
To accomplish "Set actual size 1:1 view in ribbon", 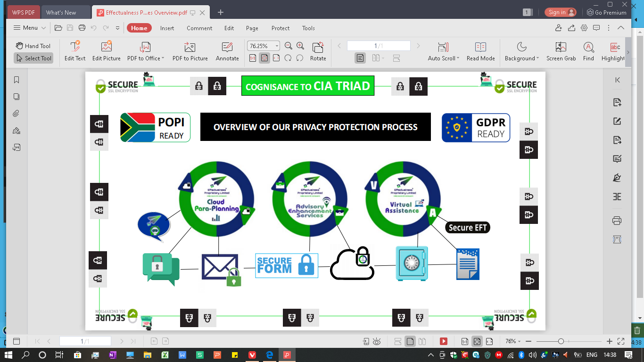I will (253, 58).
